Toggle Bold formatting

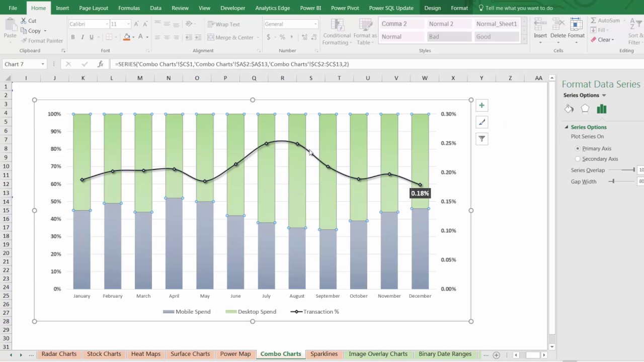tap(72, 37)
